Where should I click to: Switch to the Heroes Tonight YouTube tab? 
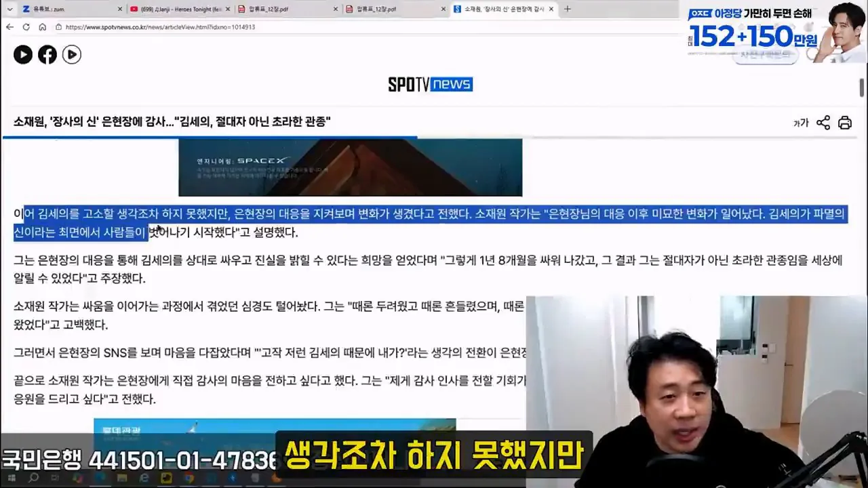[180, 9]
